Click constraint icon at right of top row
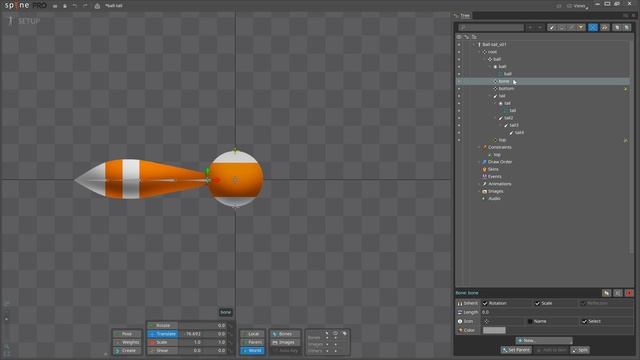640x360 pixels. click(625, 140)
